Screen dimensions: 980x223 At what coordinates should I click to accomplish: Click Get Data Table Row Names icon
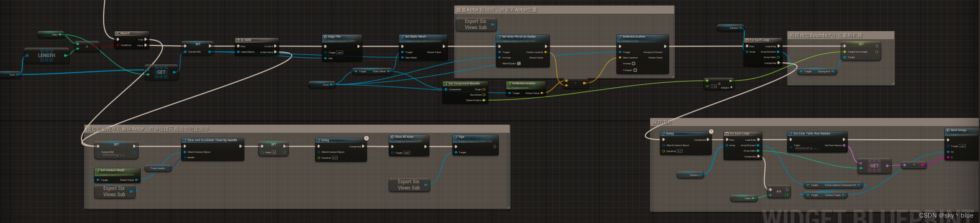pos(791,134)
